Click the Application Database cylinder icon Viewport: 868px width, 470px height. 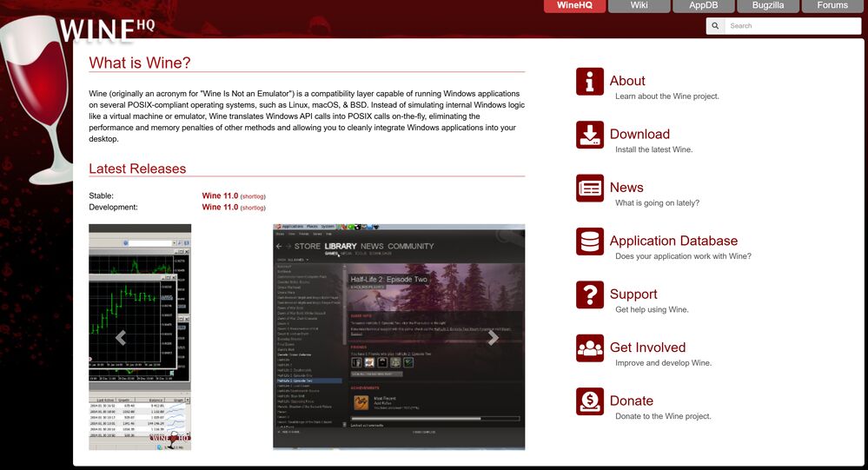590,242
